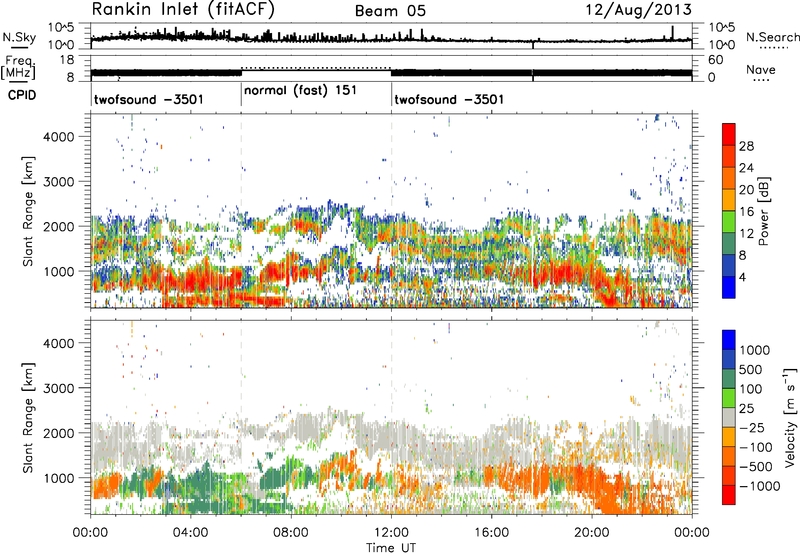Click the '-25' tick on Velocity colorbar

click(x=751, y=428)
